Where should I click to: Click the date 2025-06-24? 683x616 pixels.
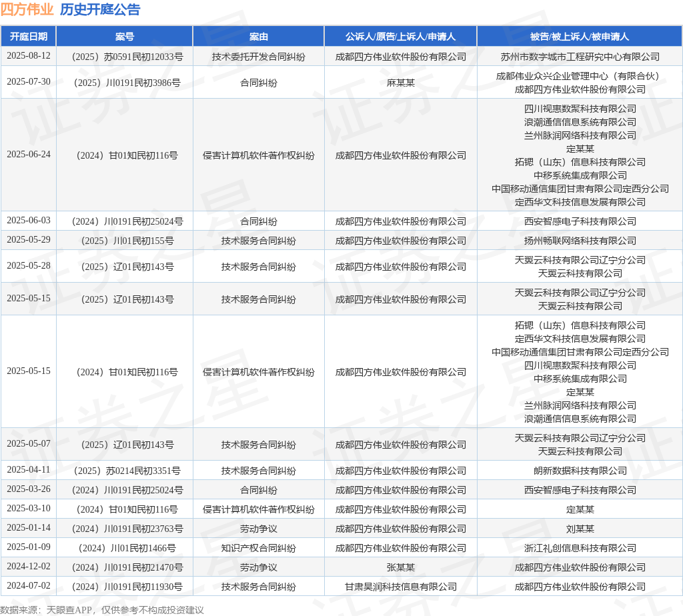[x=29, y=155]
